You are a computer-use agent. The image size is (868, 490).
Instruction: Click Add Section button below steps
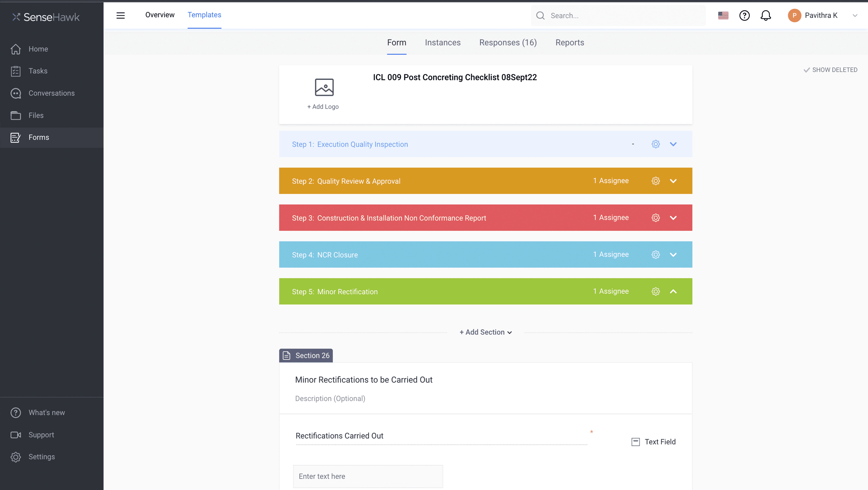point(486,332)
